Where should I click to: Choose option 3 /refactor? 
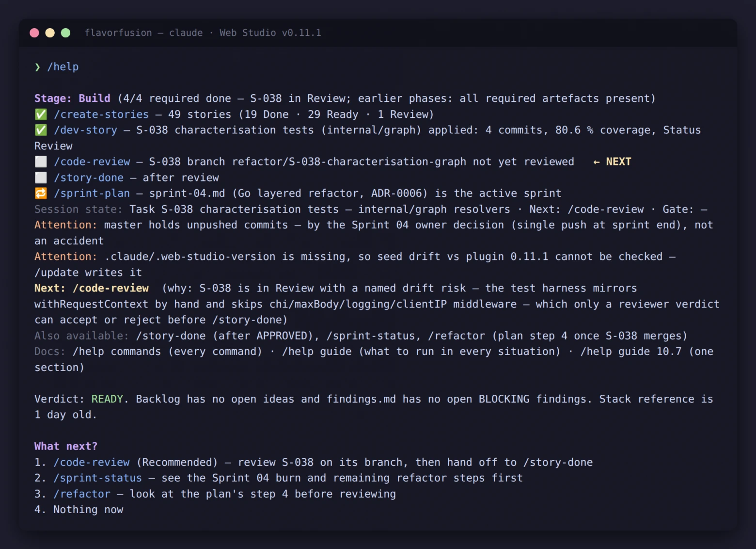(x=215, y=494)
